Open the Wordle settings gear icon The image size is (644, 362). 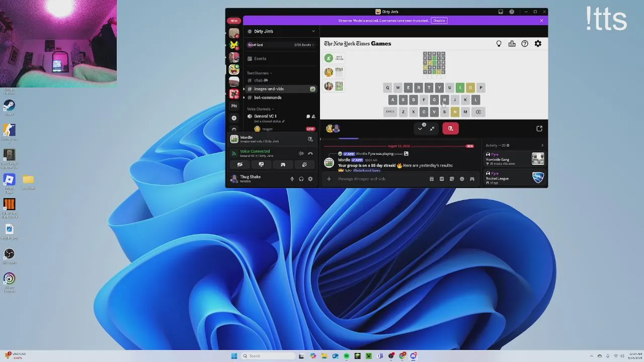pos(538,44)
